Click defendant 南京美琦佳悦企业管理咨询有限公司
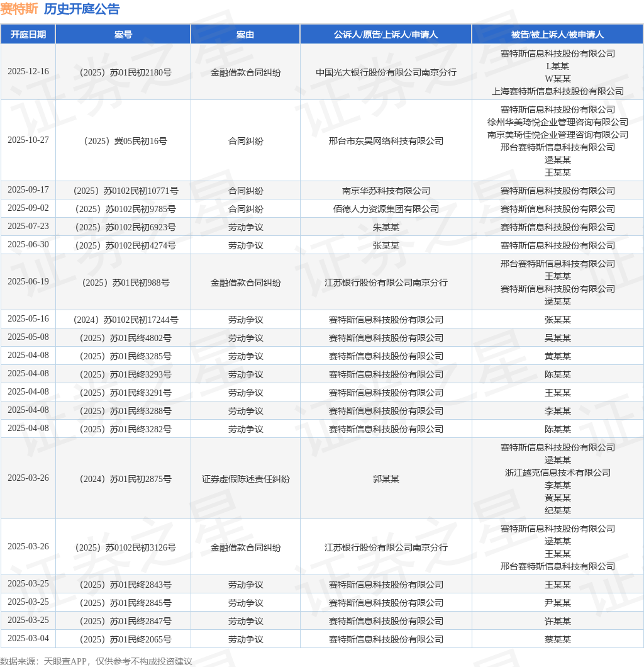The width and height of the screenshot is (644, 667). [558, 135]
